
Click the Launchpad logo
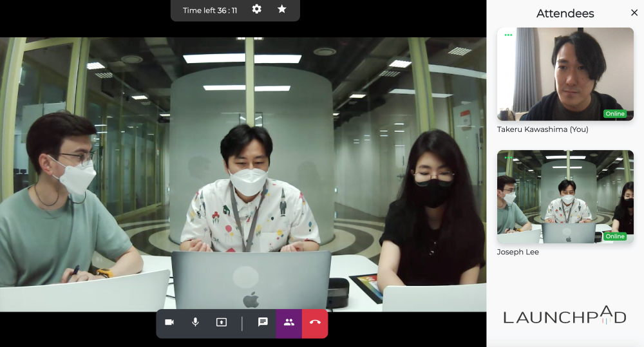tap(565, 315)
